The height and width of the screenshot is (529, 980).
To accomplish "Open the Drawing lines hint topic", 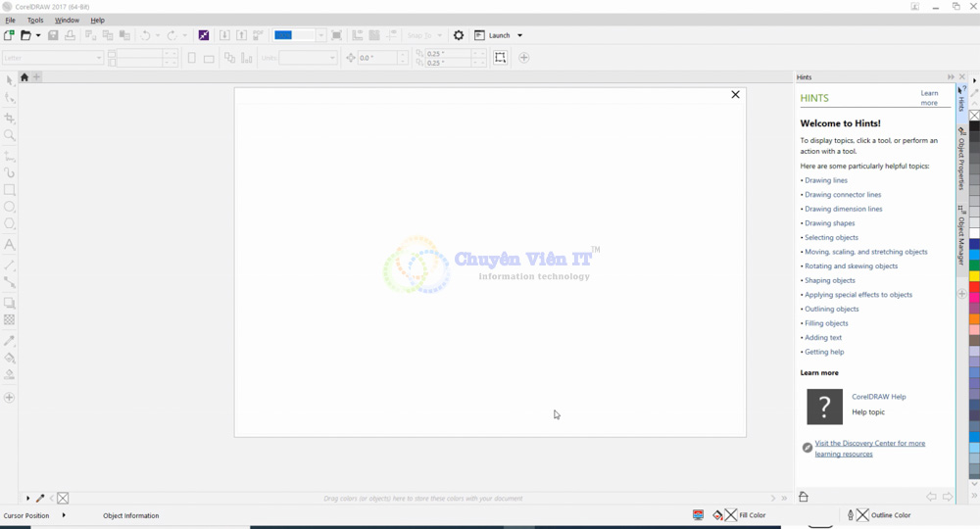I will [x=826, y=180].
